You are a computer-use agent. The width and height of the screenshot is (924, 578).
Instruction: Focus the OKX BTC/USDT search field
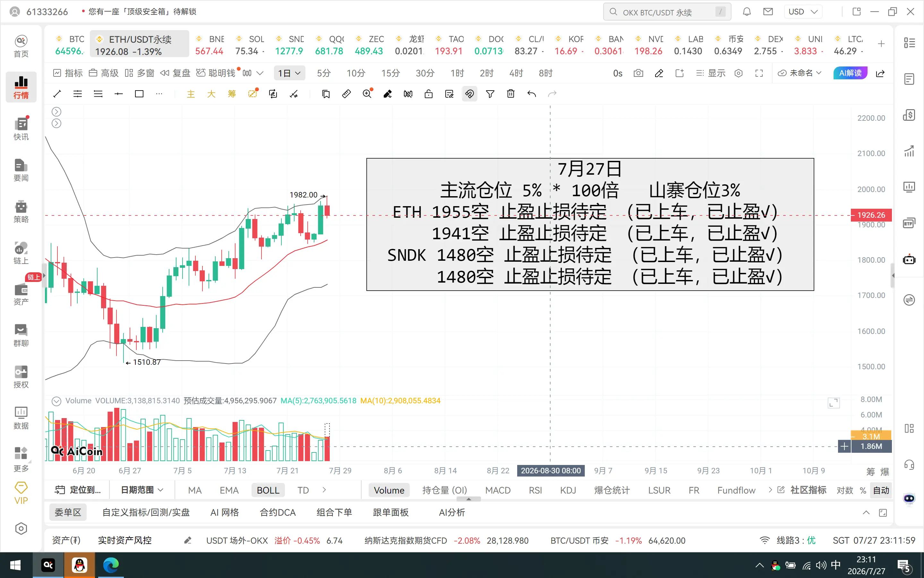point(667,12)
